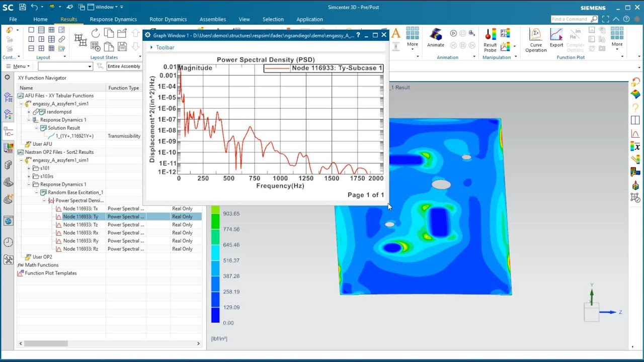Click the Help icon near command finder

coord(626,19)
